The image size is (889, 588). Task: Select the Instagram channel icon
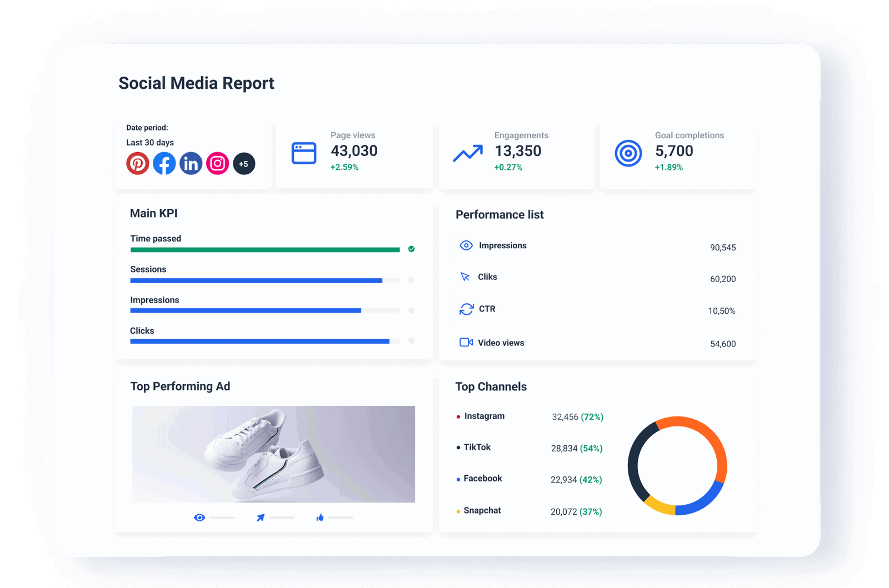click(217, 163)
